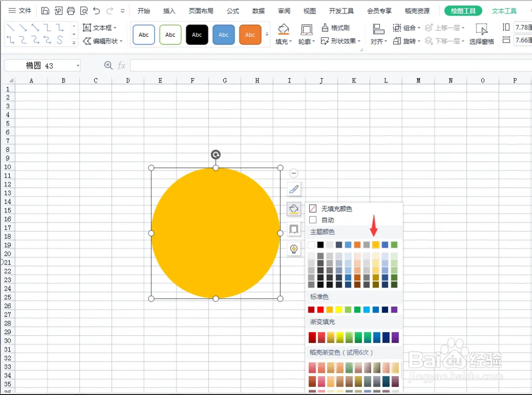Switch to the Insert tab
Screen dimensions: 532x395
pos(169,11)
